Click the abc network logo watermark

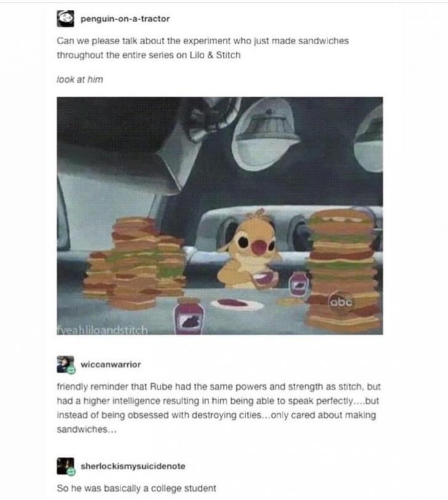[341, 301]
